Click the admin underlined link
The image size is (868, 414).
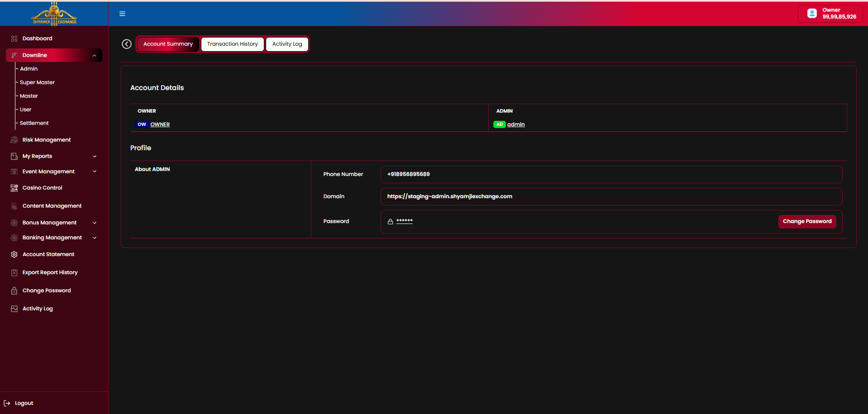coord(516,124)
